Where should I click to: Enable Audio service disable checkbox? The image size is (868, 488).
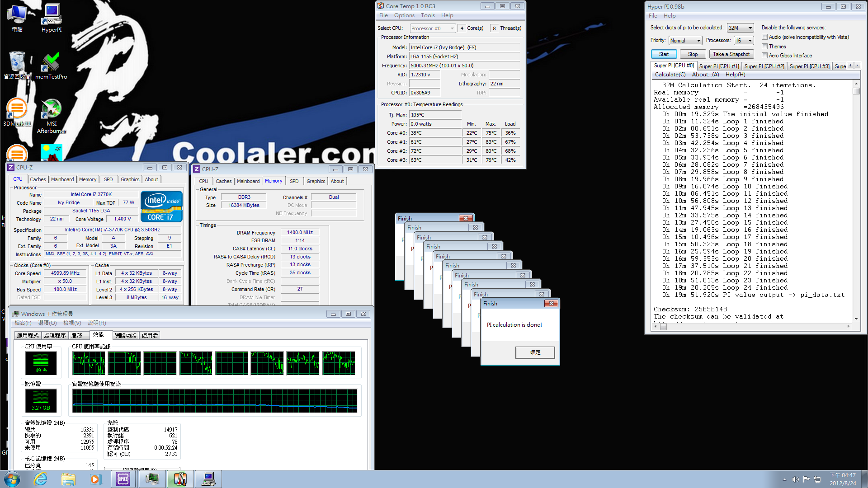pyautogui.click(x=765, y=37)
